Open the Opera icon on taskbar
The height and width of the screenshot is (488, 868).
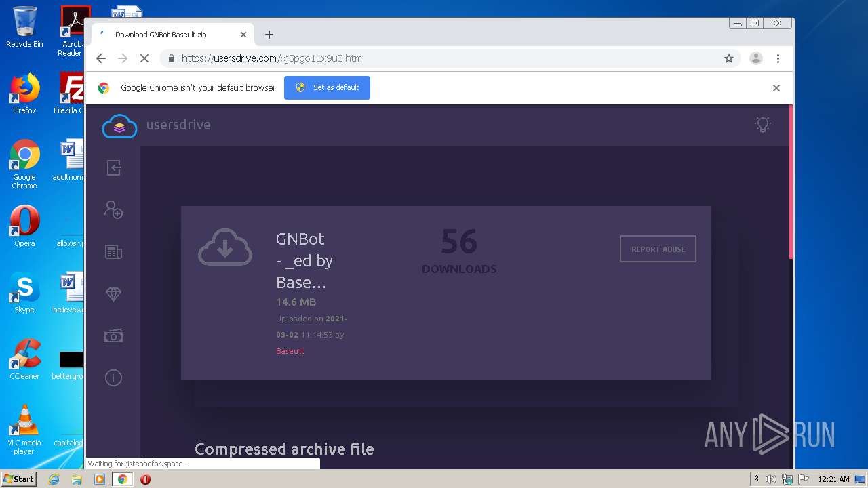pyautogui.click(x=145, y=479)
